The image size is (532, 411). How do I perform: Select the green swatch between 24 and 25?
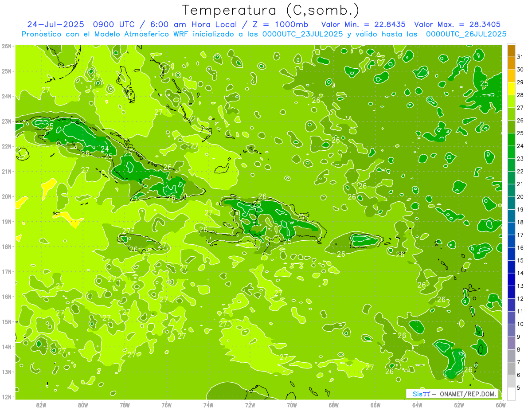pos(511,139)
